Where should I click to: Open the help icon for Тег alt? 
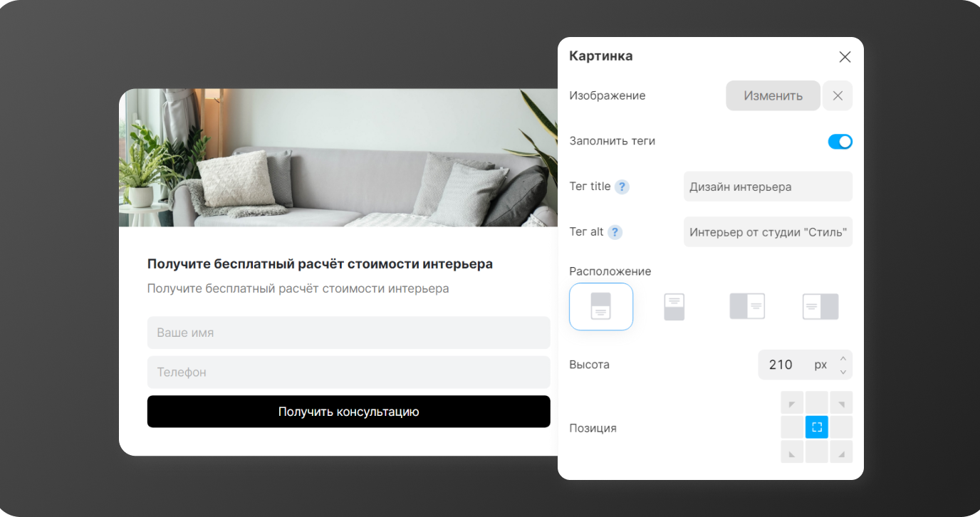click(615, 232)
